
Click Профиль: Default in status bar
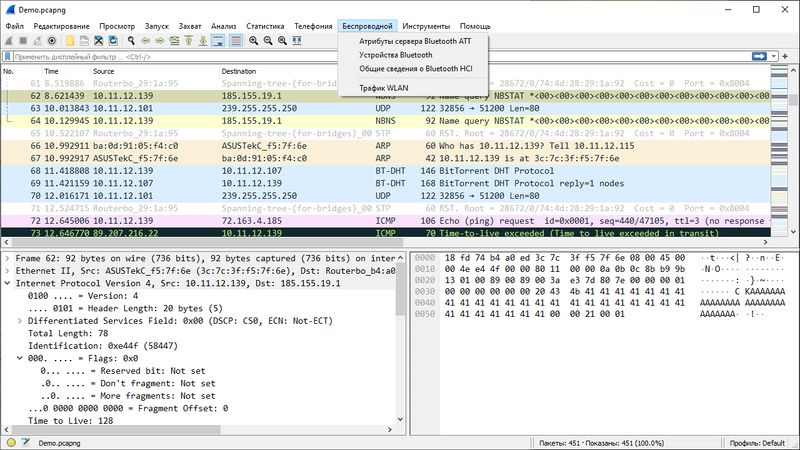(x=757, y=443)
